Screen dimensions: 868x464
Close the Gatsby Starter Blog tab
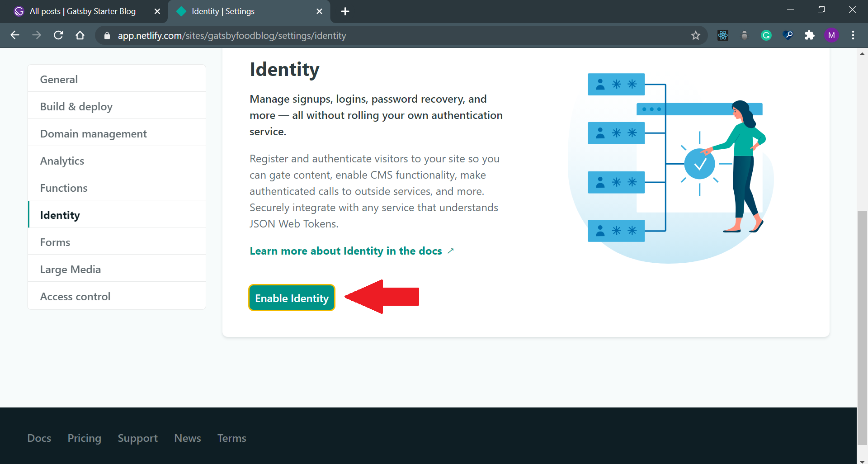[157, 11]
